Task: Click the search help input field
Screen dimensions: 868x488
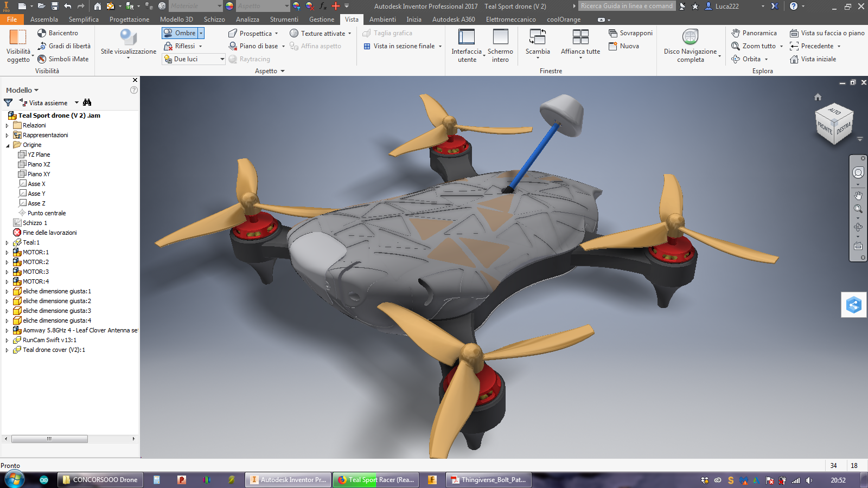Action: point(627,6)
